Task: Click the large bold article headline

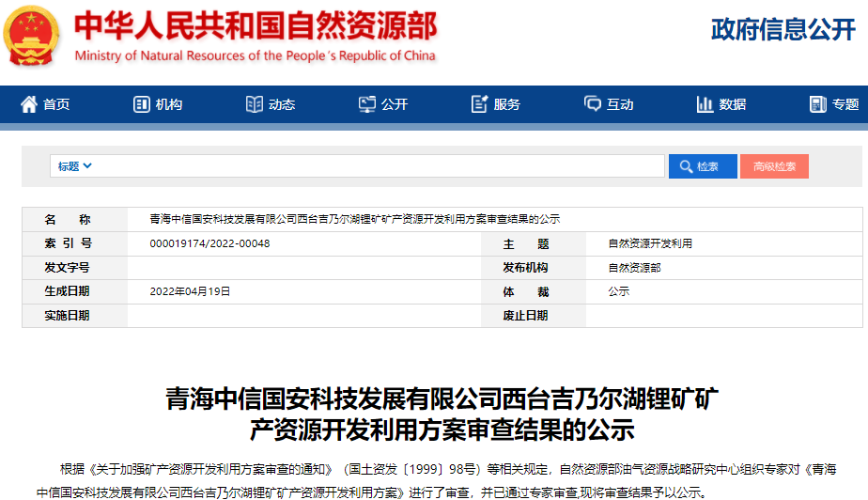Action: click(442, 414)
